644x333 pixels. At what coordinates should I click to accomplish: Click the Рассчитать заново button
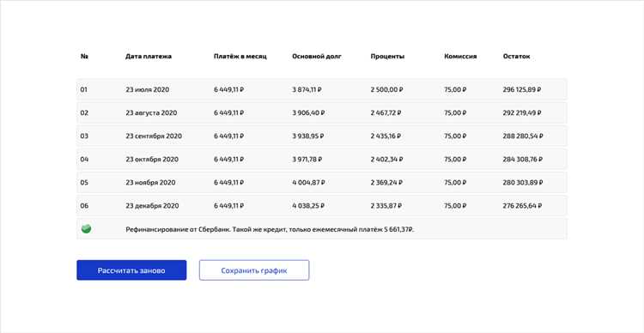(131, 270)
